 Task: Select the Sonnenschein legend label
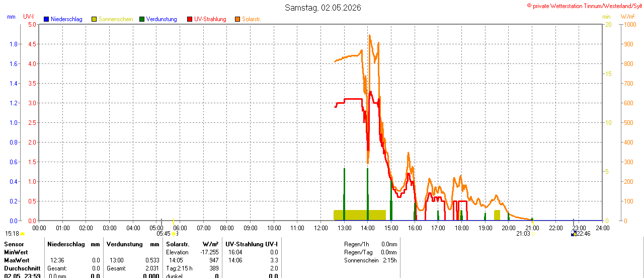pos(116,19)
